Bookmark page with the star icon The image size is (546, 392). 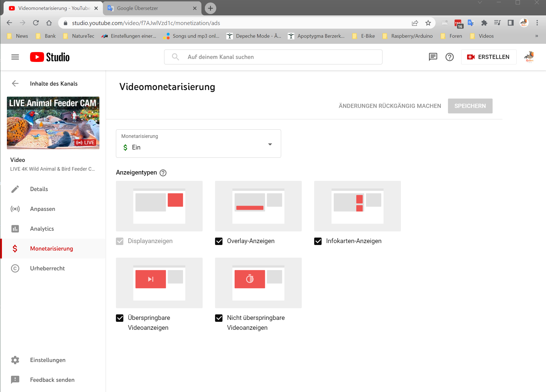(428, 23)
